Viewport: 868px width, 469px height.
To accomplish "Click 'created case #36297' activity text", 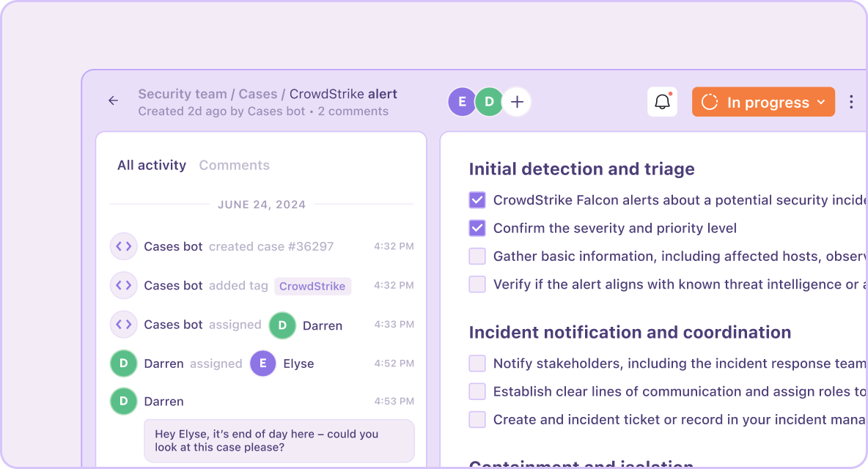I will [271, 247].
